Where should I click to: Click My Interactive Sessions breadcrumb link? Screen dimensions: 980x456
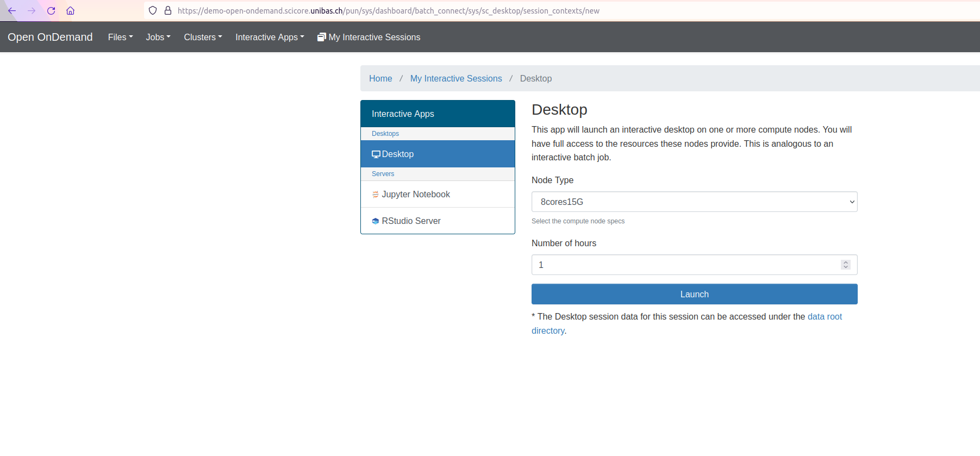click(456, 79)
